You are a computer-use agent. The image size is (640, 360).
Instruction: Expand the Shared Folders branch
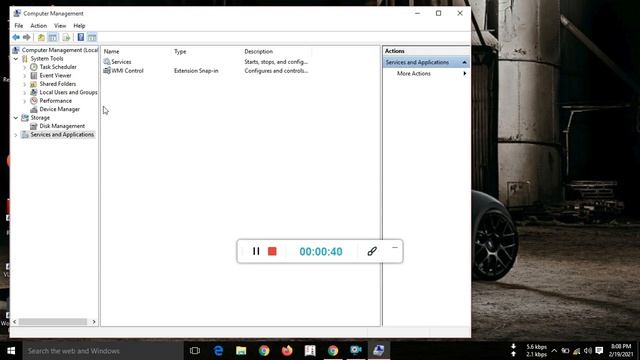(x=24, y=84)
